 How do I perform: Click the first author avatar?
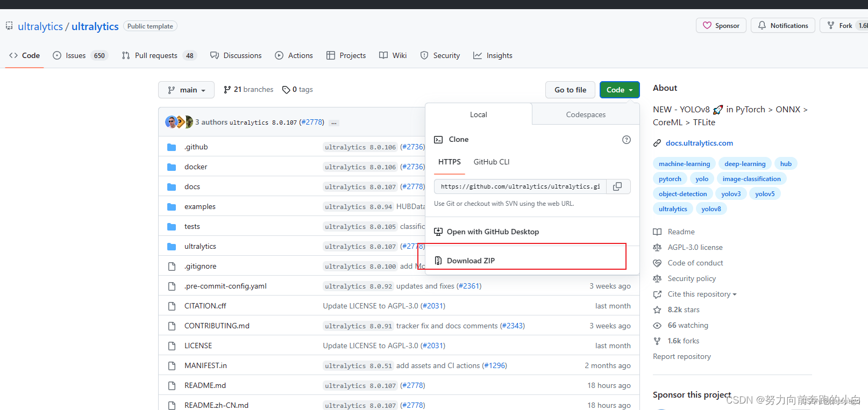point(172,122)
